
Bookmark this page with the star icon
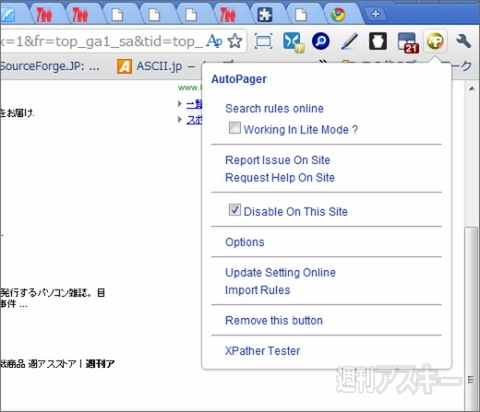coord(235,41)
